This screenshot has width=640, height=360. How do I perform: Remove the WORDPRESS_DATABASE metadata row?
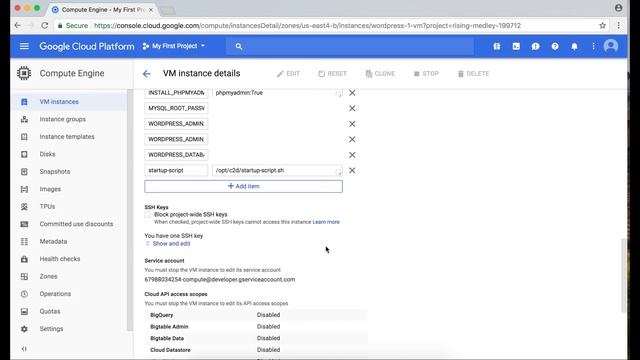coord(352,155)
